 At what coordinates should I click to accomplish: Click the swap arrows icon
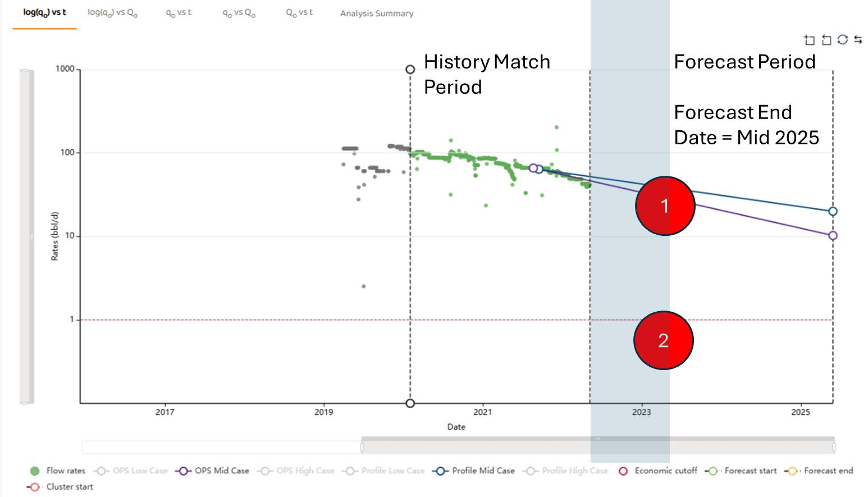[x=858, y=40]
